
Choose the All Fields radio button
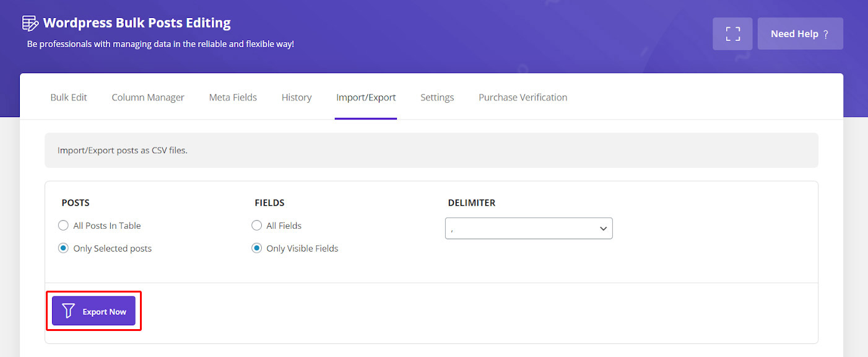click(x=256, y=226)
